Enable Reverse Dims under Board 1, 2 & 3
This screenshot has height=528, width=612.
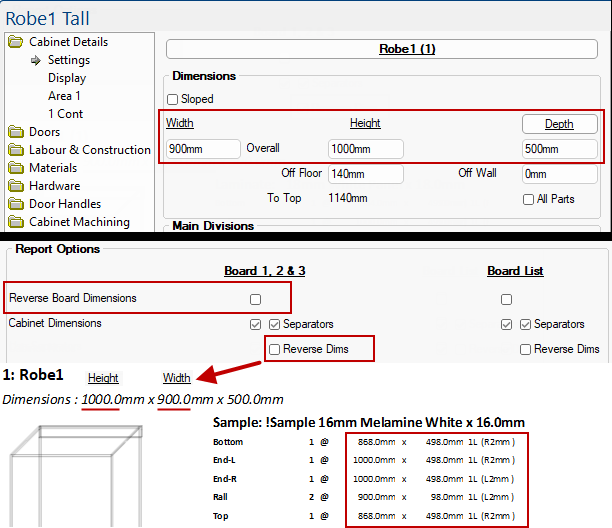click(x=274, y=349)
